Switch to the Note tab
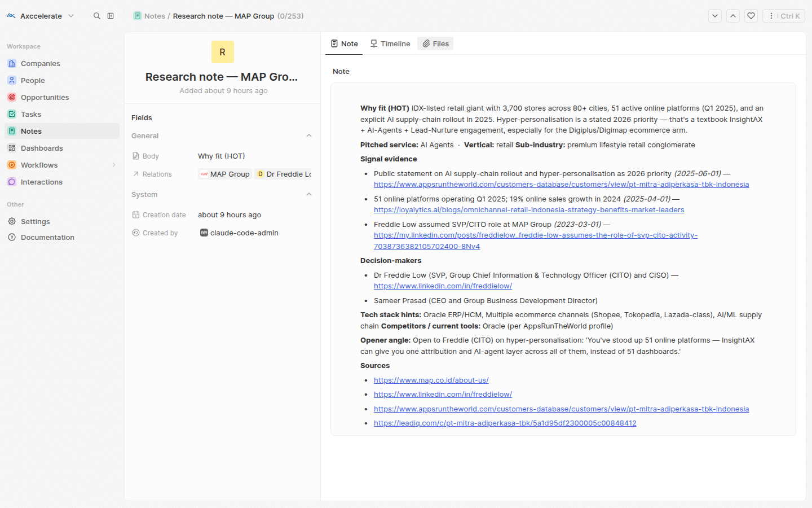 pyautogui.click(x=344, y=43)
